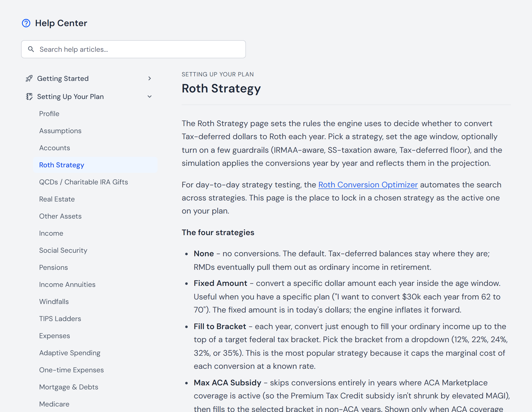
Task: Focus the Search help articles field
Action: click(134, 49)
